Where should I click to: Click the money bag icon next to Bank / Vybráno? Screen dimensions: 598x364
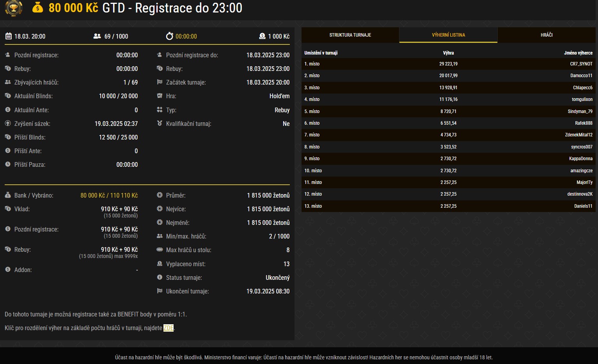[x=8, y=195]
